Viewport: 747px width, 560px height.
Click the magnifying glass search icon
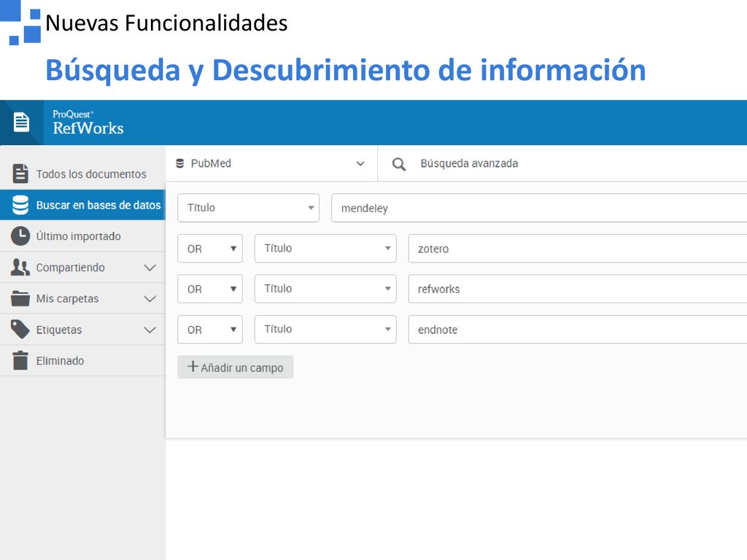(x=399, y=164)
